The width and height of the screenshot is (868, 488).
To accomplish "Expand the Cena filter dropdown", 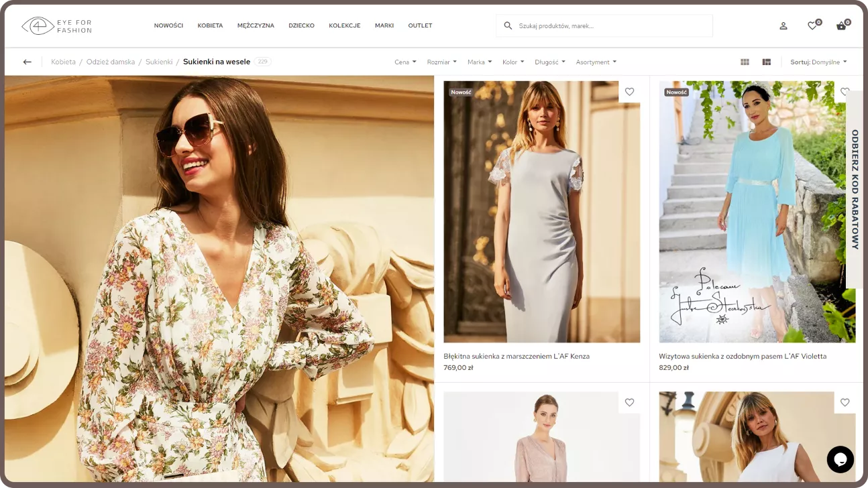I will 405,62.
